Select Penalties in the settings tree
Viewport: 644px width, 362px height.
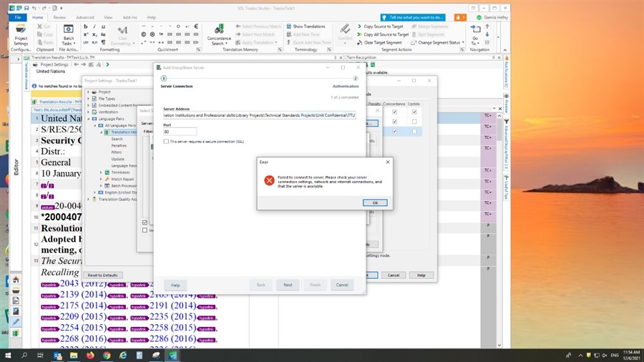pos(119,146)
